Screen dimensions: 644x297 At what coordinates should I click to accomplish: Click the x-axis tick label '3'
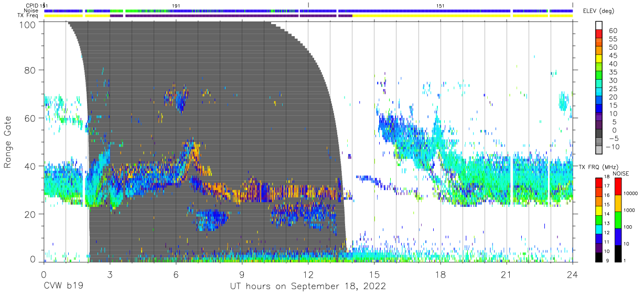[x=110, y=275]
